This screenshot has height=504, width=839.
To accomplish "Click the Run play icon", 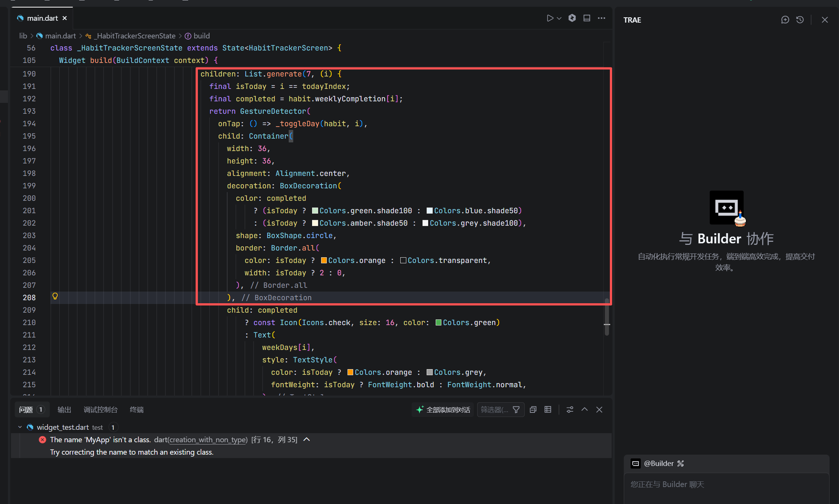I will tap(550, 18).
